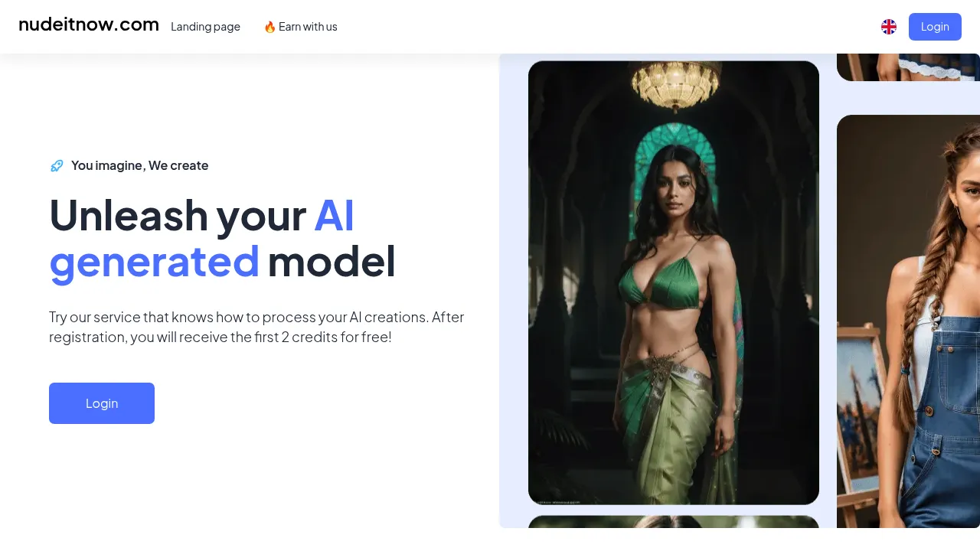The width and height of the screenshot is (980, 551).
Task: Click the "Try our service" description paragraph
Action: [x=256, y=327]
